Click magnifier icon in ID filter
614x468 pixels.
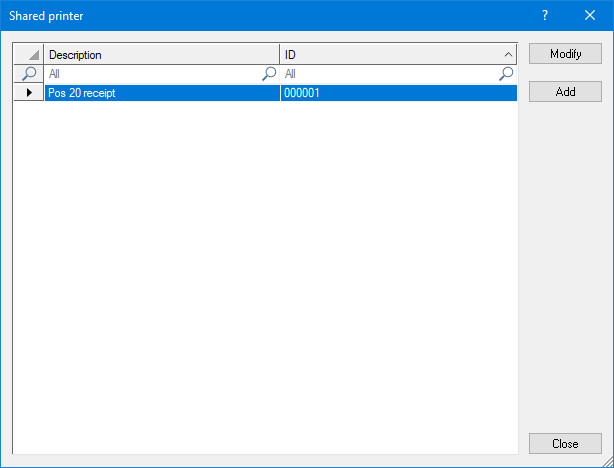click(x=506, y=74)
